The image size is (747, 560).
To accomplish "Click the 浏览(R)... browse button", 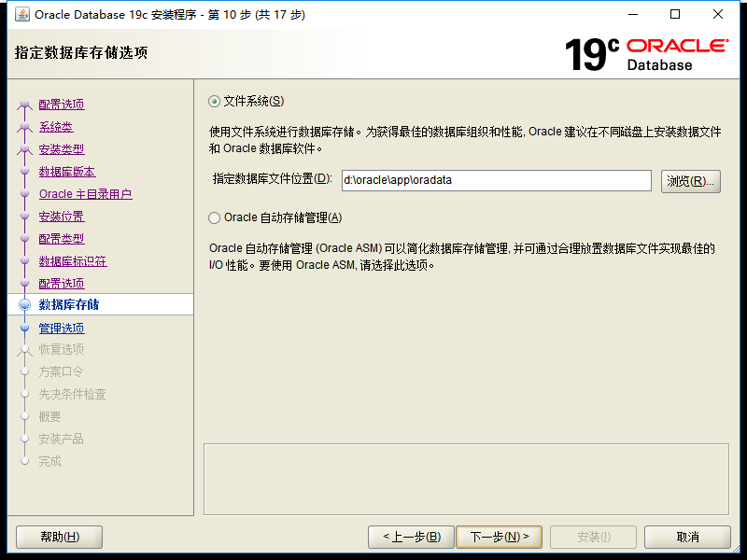I will (x=690, y=181).
